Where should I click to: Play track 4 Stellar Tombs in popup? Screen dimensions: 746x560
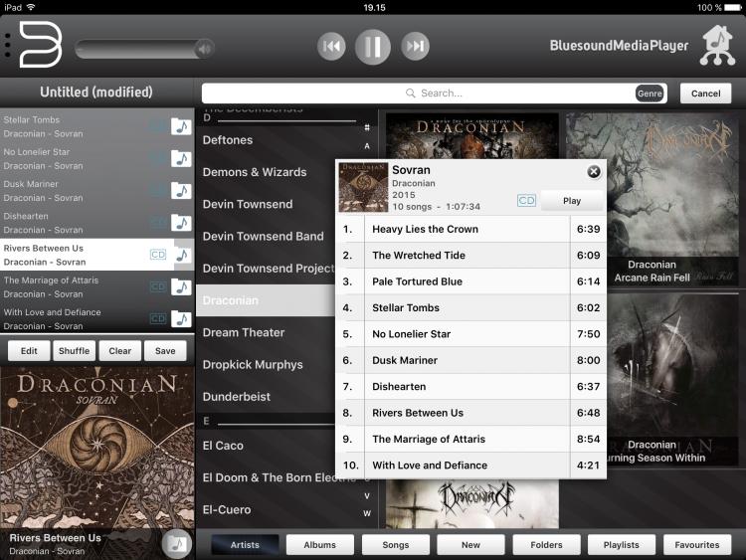tap(471, 307)
